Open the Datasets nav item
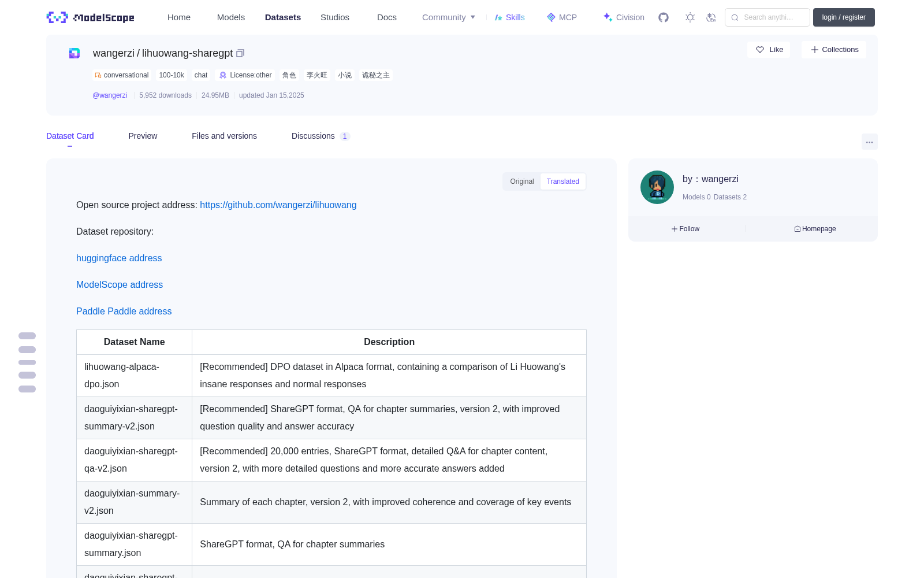 click(x=283, y=17)
